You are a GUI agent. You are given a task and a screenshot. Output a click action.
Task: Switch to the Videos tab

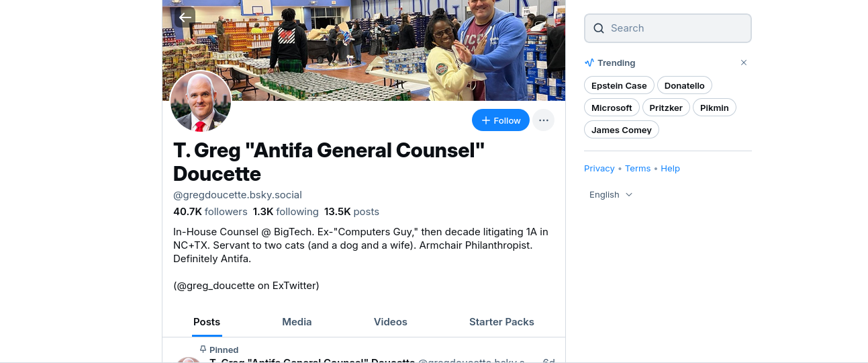point(391,322)
